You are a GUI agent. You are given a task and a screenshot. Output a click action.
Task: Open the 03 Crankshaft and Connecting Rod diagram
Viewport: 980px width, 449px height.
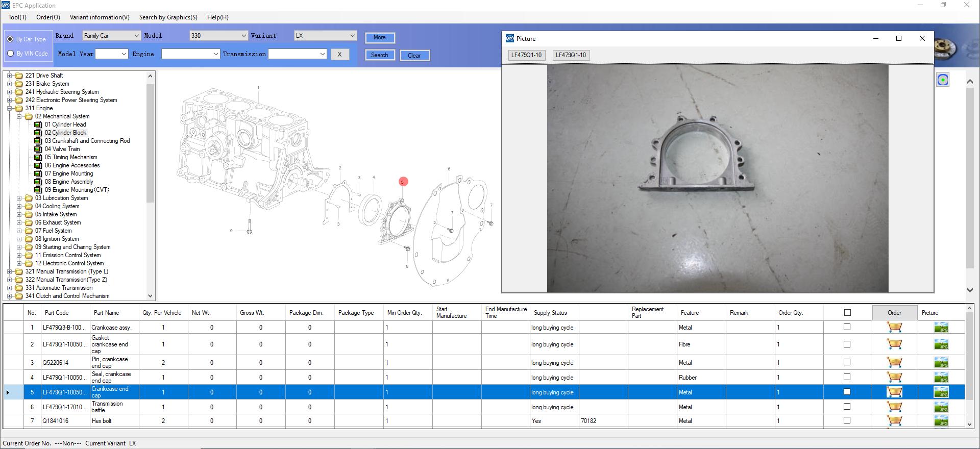(87, 141)
